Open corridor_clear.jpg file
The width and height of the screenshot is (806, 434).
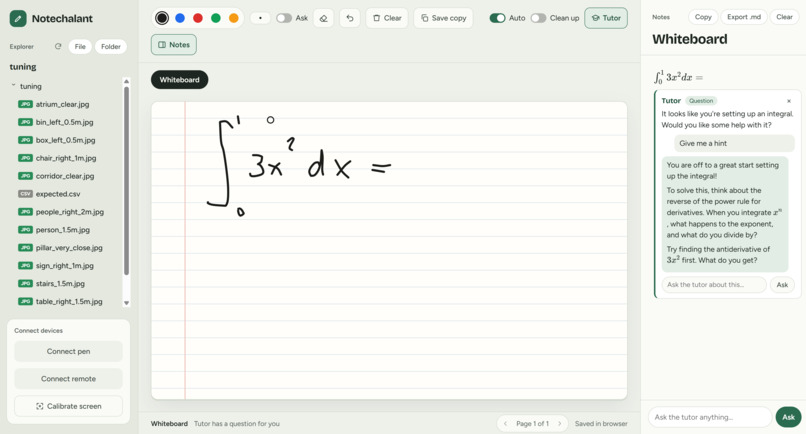(x=65, y=176)
